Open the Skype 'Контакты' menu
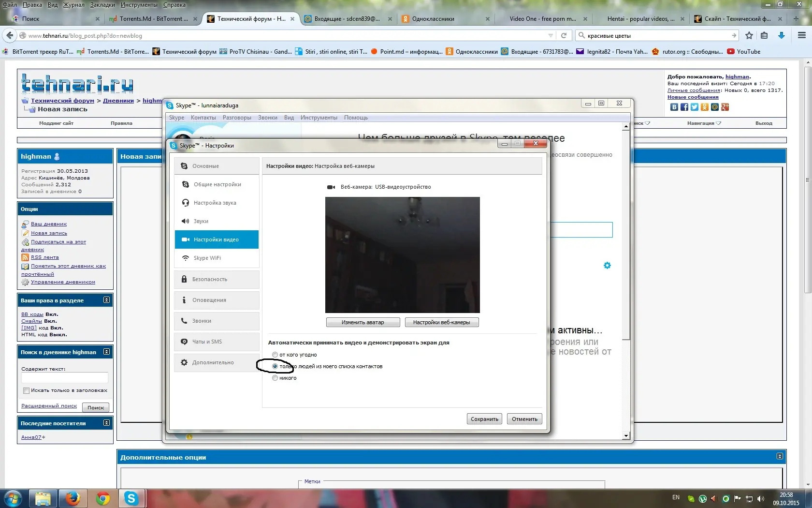Screen dimensions: 812x508 coord(203,118)
